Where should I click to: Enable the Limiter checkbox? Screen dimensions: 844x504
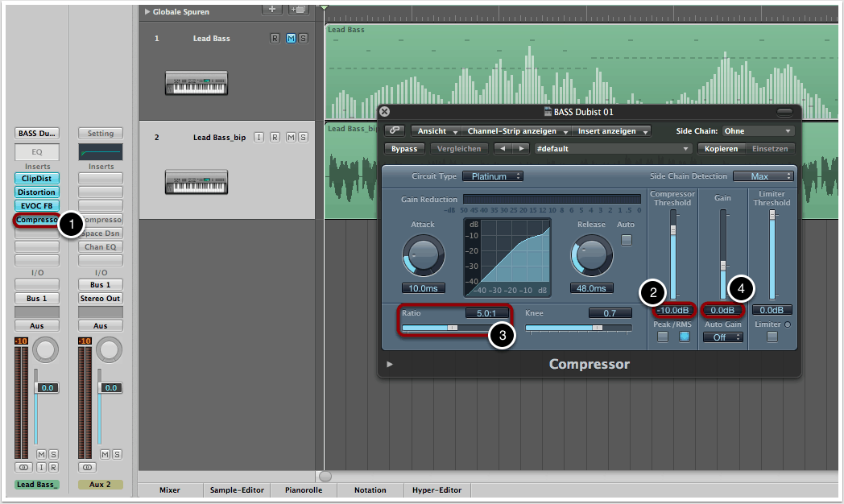coord(772,337)
